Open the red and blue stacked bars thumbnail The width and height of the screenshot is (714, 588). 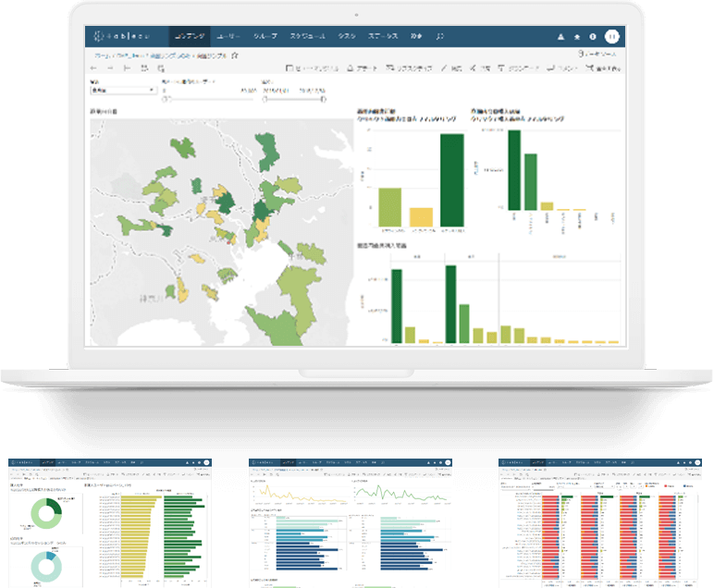[x=603, y=521]
